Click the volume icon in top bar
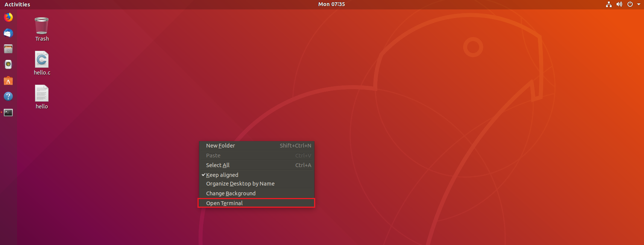The width and height of the screenshot is (644, 245). (619, 5)
